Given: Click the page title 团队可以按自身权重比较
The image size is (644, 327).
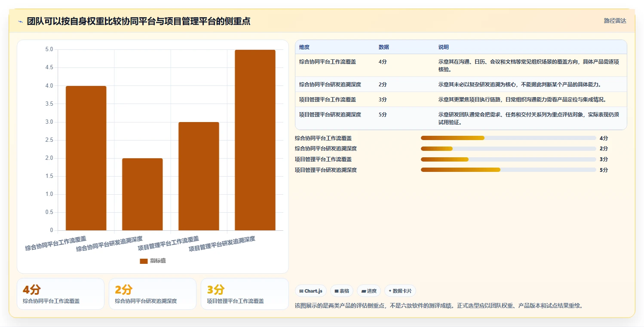Looking at the screenshot, I should tap(138, 21).
